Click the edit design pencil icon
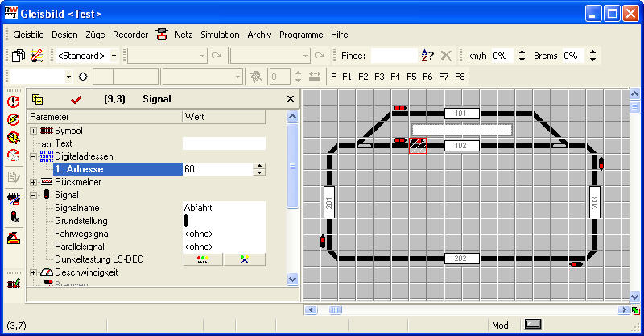 (37, 56)
